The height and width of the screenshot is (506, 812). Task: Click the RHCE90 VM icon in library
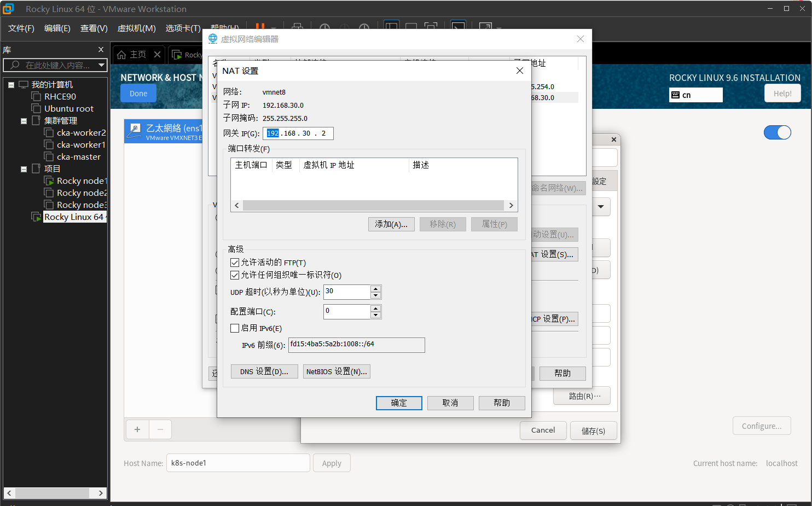tap(37, 97)
